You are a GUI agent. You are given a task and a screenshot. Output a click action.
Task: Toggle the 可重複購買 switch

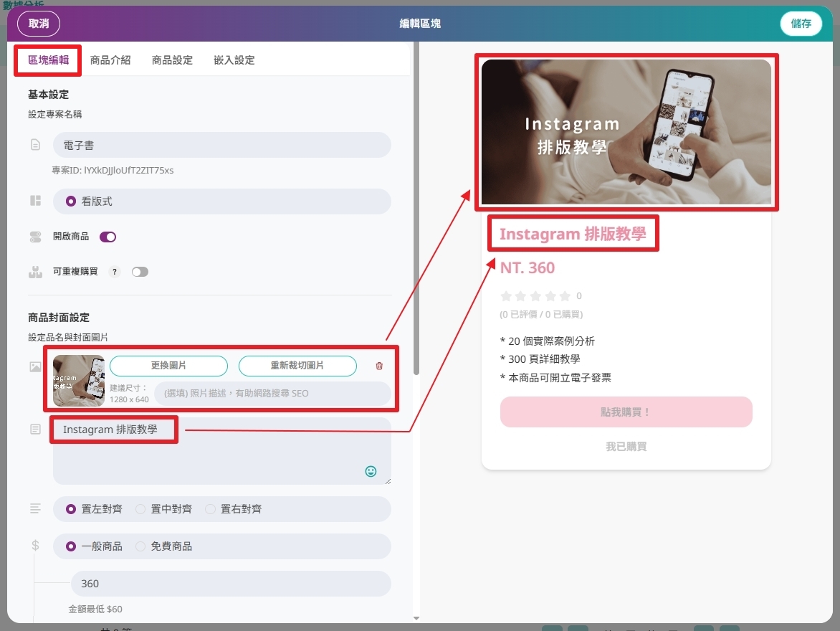pos(140,272)
